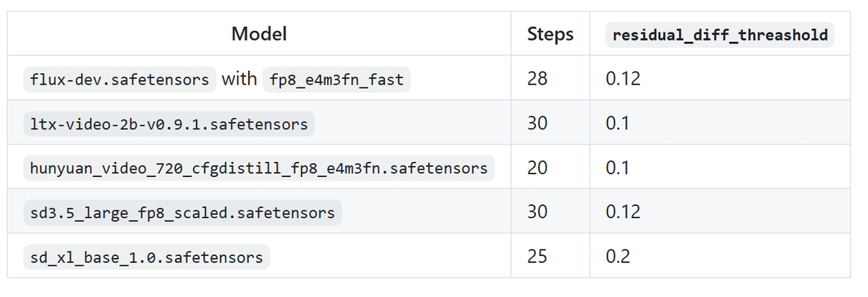Click the flux-dev.safetensors code text

coord(120,79)
